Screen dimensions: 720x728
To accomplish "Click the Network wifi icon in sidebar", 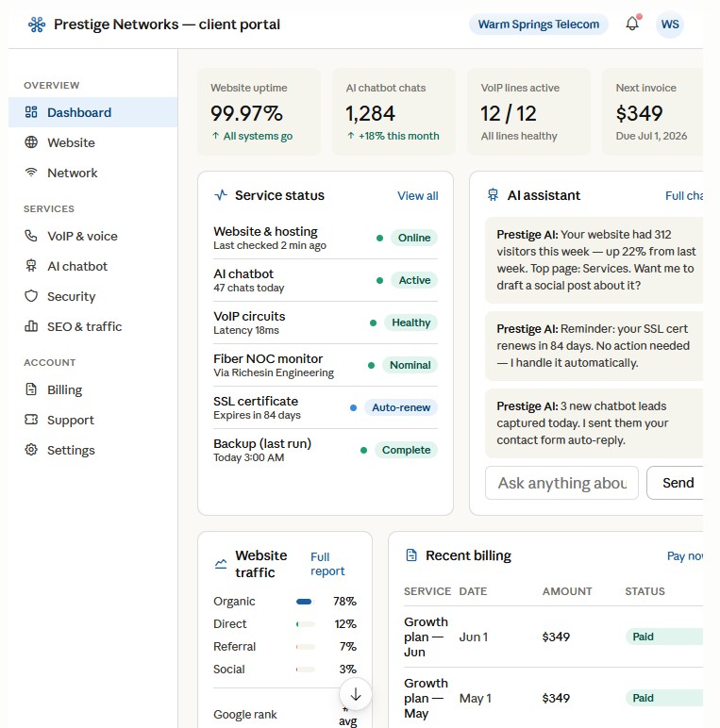I will [31, 173].
